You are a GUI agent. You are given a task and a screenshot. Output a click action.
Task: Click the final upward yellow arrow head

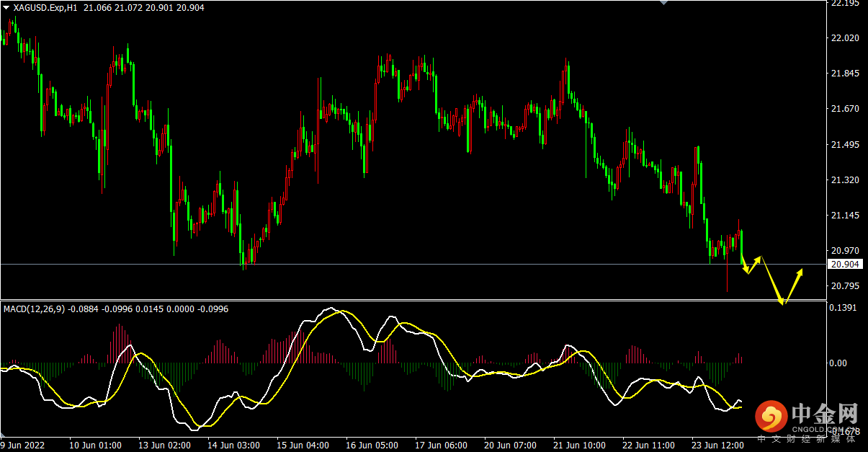[x=801, y=272]
